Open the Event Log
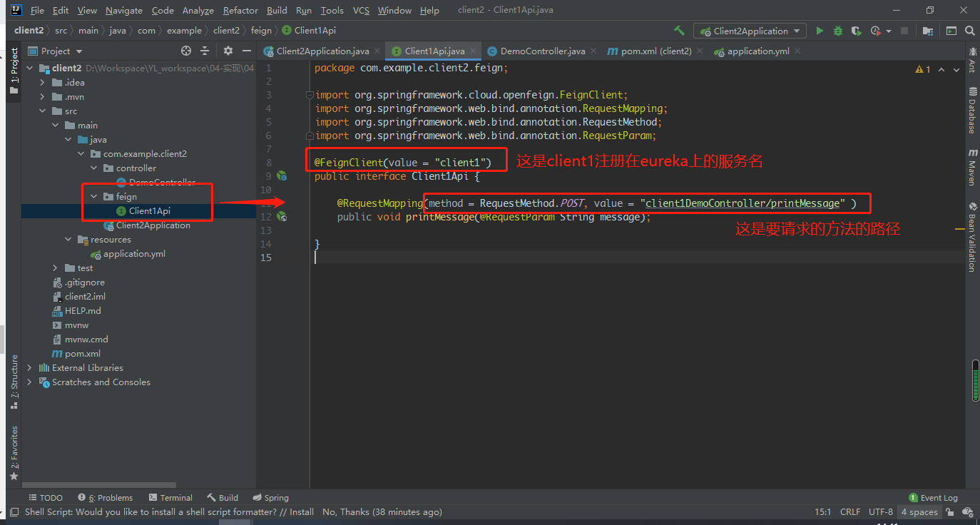 933,497
